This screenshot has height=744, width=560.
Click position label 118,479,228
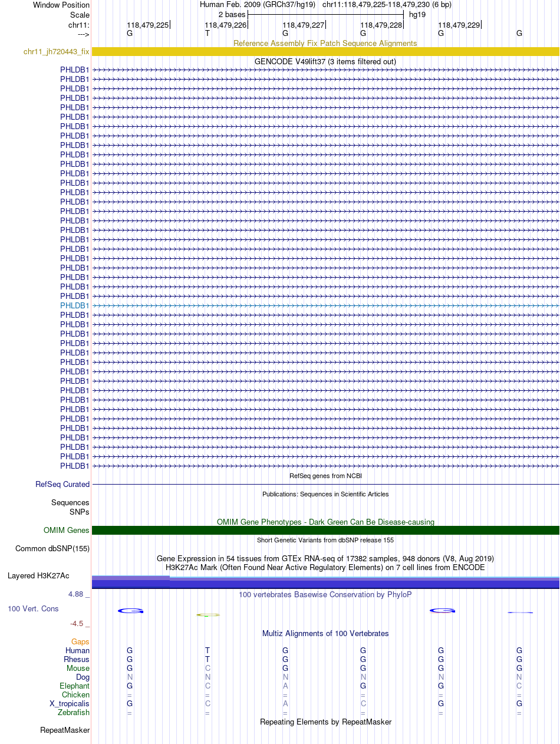coord(381,25)
